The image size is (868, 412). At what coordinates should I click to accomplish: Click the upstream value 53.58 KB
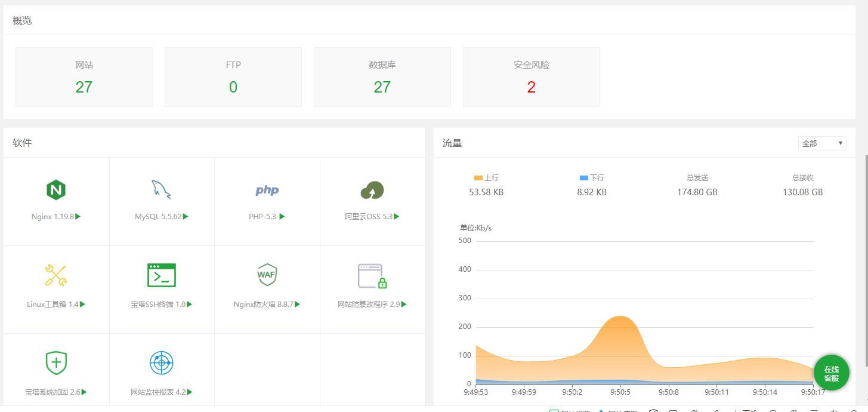[x=487, y=192]
